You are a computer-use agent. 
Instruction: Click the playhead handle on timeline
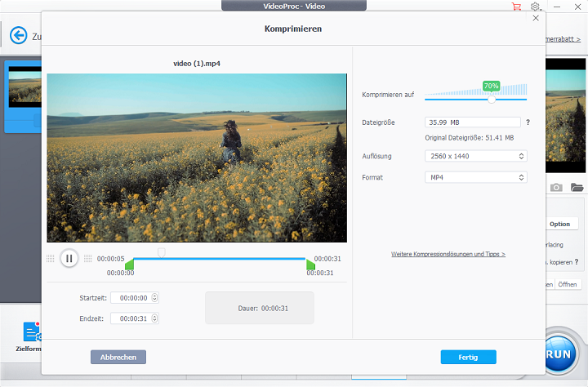point(162,252)
